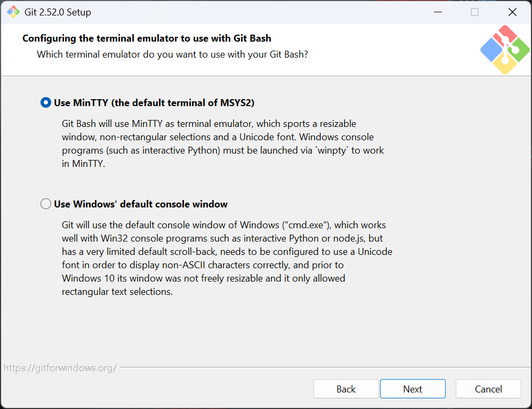Image resolution: width=532 pixels, height=409 pixels.
Task: Click the Git icon in the title bar
Action: coord(13,12)
